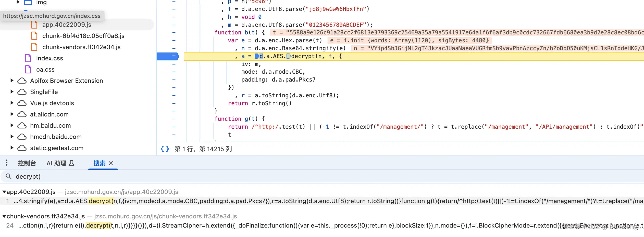Collapse the chunk-vendors.ff342e34.js search results
Viewport: 644px width, 237px height.
4,216
